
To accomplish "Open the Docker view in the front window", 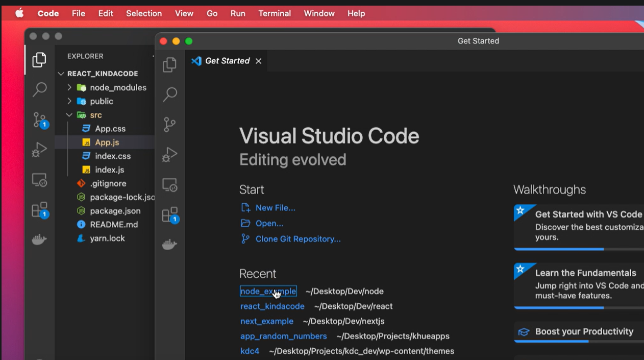I will coord(169,245).
